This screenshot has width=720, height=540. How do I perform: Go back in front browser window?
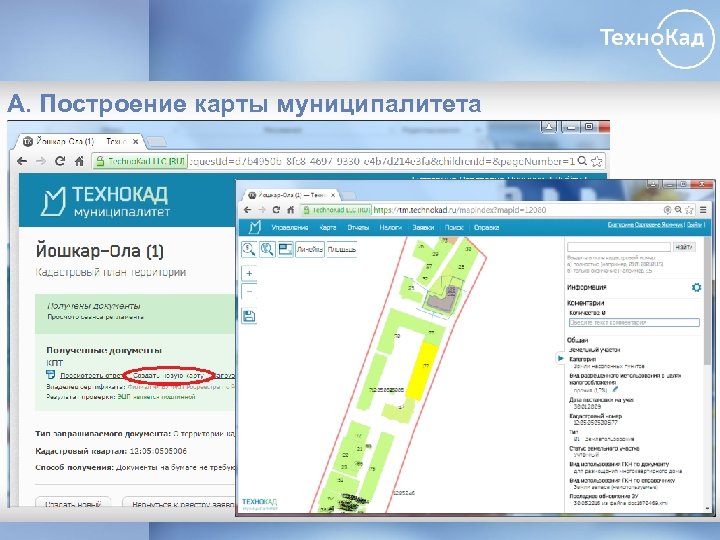coord(248,210)
